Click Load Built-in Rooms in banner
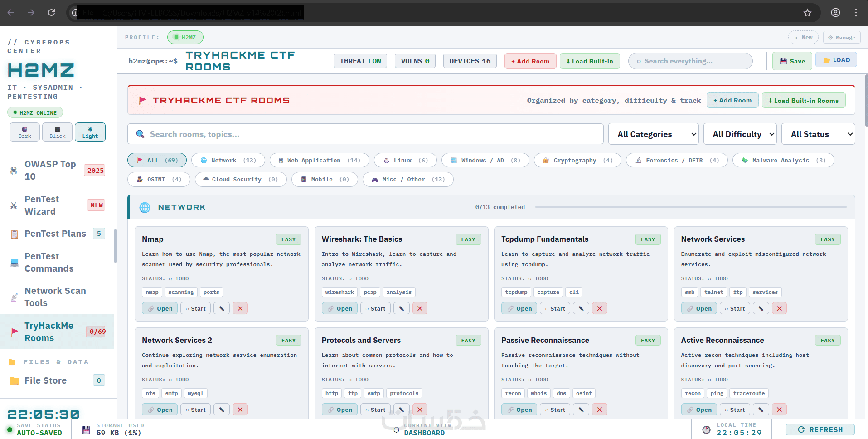This screenshot has width=868, height=439. click(804, 100)
